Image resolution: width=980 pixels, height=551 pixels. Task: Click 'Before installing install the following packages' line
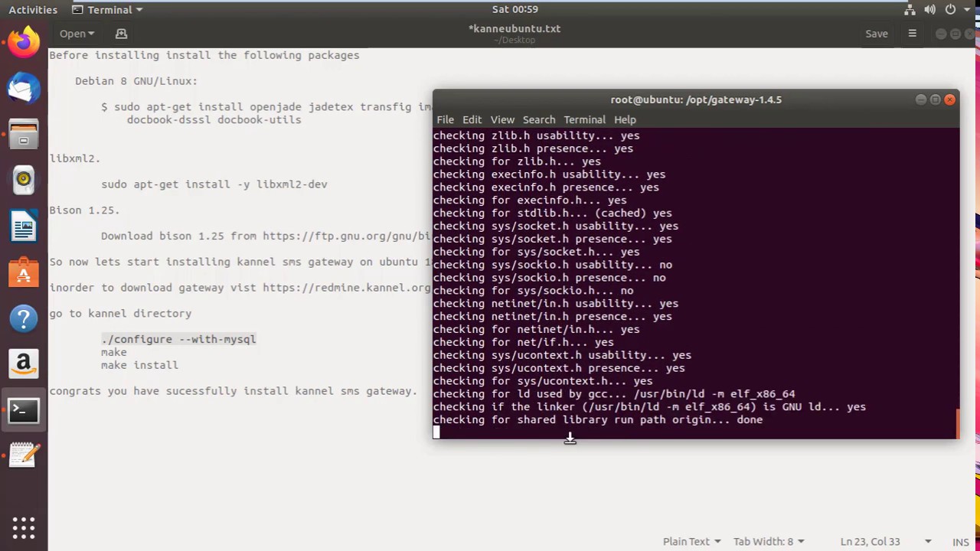click(x=204, y=55)
